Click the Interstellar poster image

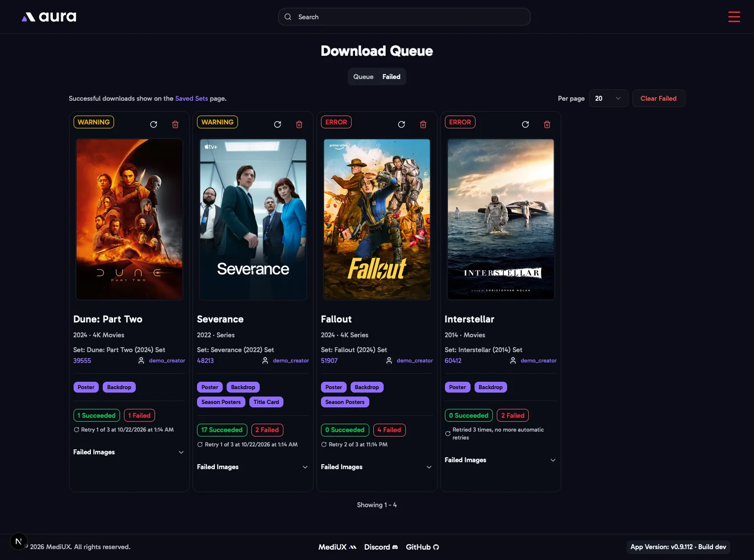[501, 219]
